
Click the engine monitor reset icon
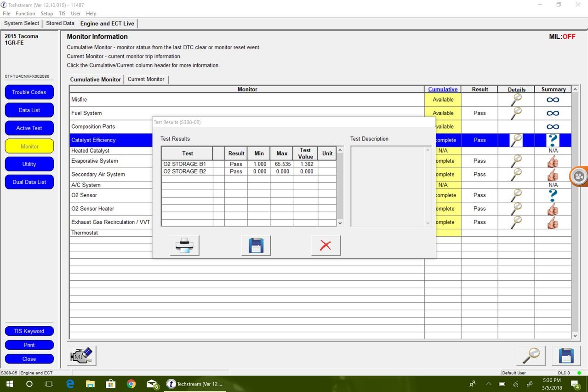(82, 356)
